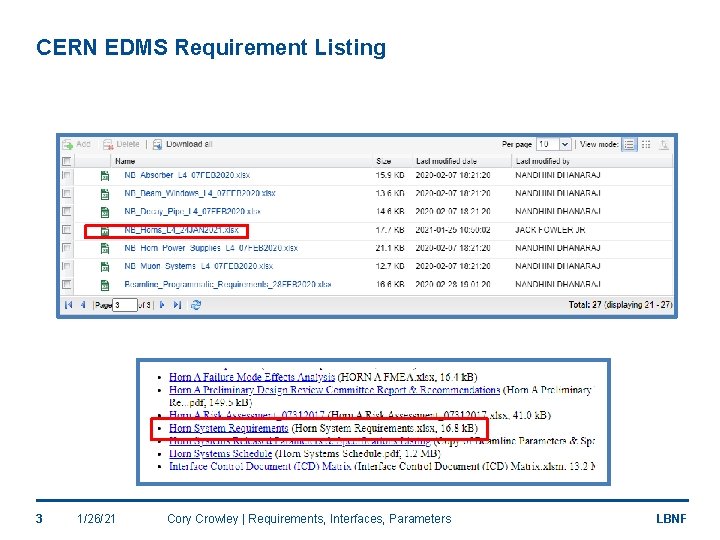Tick checkbox for NB_Horns row
The width and height of the screenshot is (720, 540).
pyautogui.click(x=67, y=230)
